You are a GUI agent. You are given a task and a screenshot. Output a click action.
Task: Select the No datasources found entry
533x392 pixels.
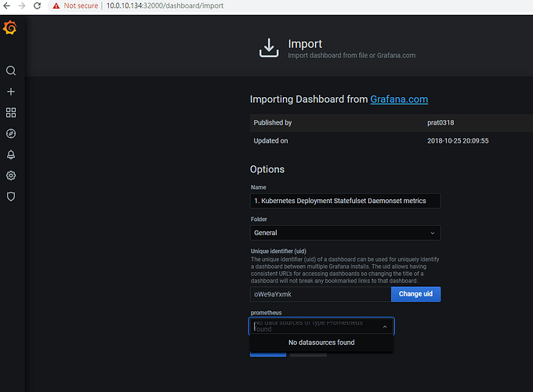click(321, 343)
